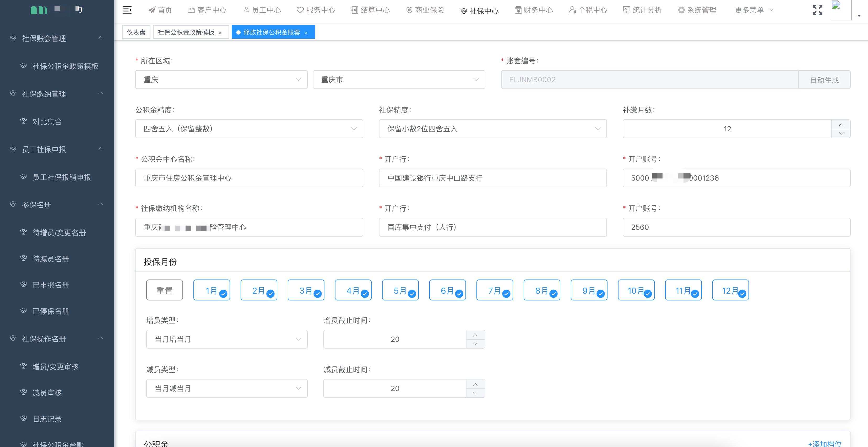
Task: Open the 首页 homepage icon
Action: click(x=152, y=10)
